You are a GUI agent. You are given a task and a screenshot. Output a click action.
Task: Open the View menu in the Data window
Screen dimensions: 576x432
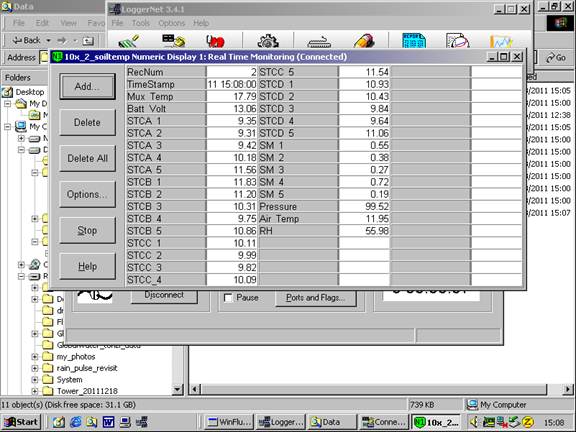(68, 23)
